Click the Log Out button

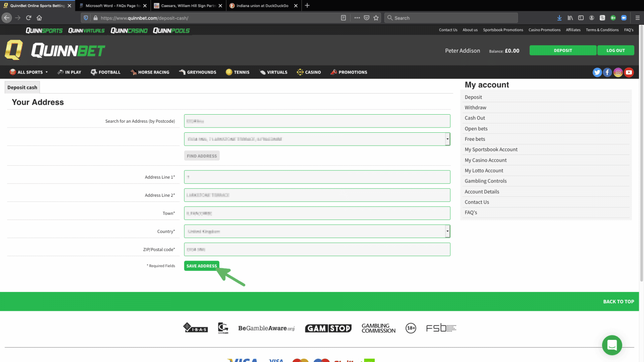615,50
